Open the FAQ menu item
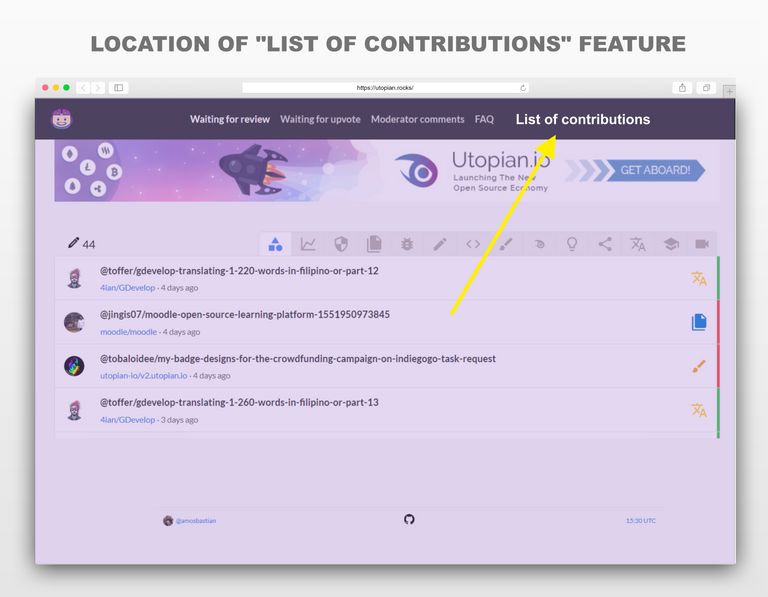768x597 pixels. tap(484, 119)
